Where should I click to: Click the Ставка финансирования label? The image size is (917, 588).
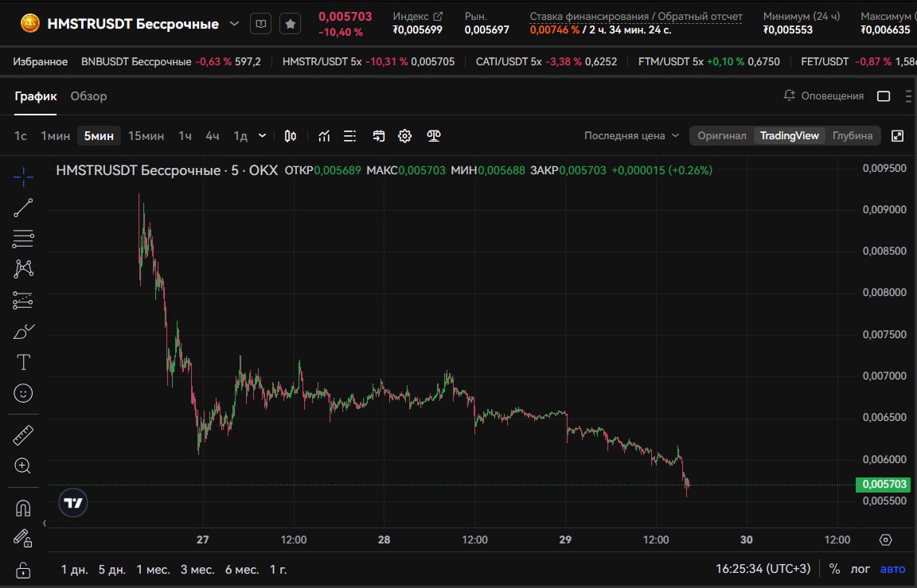pos(636,17)
